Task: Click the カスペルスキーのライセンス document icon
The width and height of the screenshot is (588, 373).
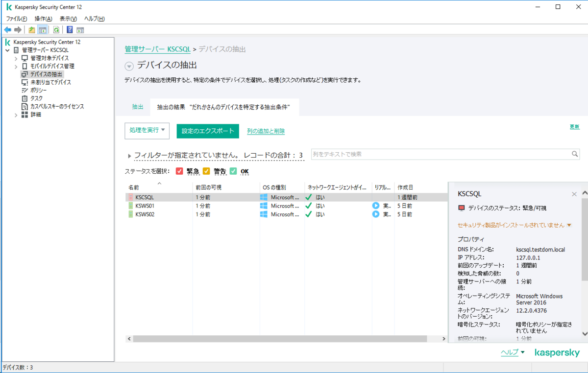Action: coord(25,106)
